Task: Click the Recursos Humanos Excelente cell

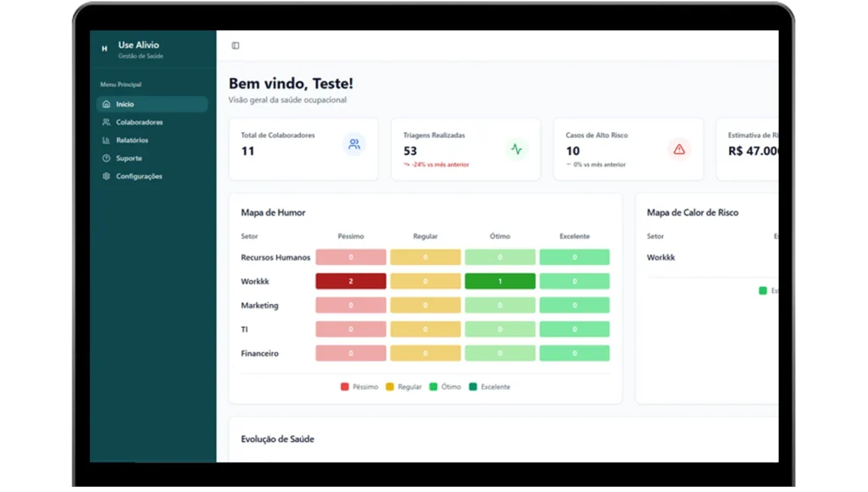Action: 574,257
